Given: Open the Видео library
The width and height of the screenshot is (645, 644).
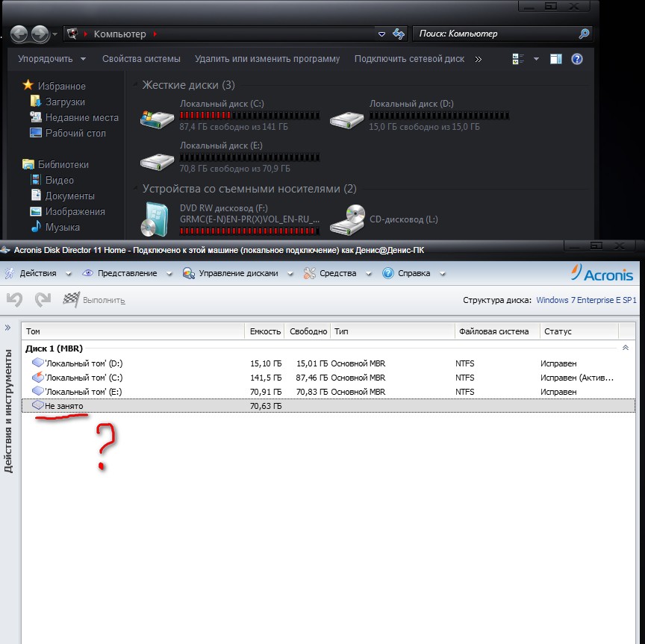Looking at the screenshot, I should 52,180.
